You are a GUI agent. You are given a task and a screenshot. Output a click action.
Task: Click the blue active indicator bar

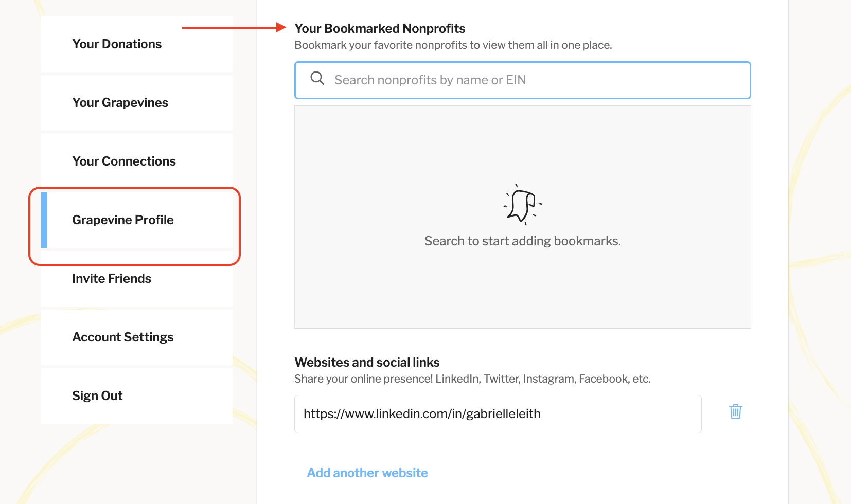44,220
